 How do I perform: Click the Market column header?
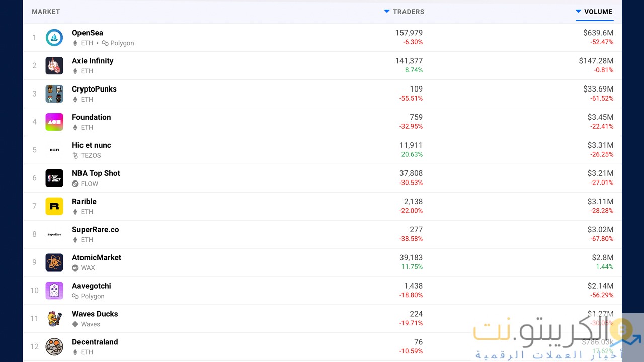click(x=46, y=12)
